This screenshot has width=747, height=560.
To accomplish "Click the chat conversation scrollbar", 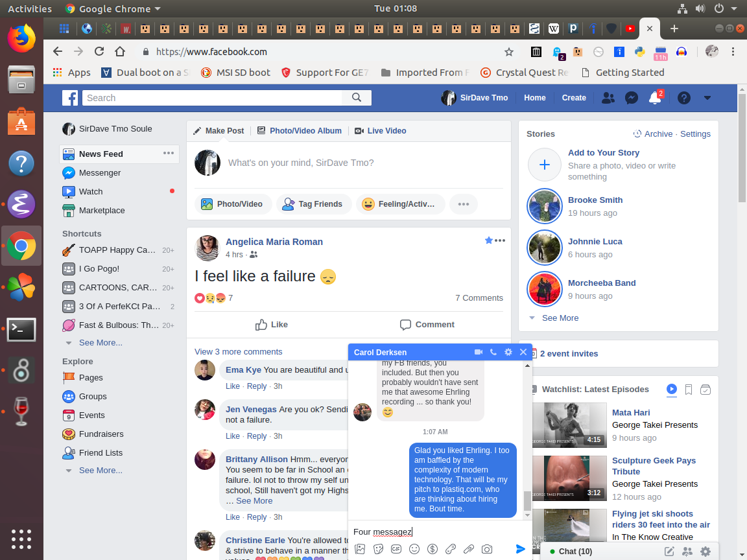I will 527,500.
